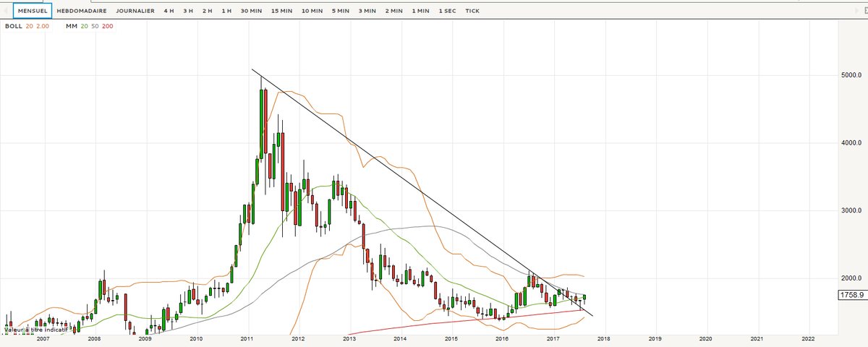This screenshot has width=868, height=347.
Task: Select the MENSUEL timeframe tab
Action: (32, 11)
